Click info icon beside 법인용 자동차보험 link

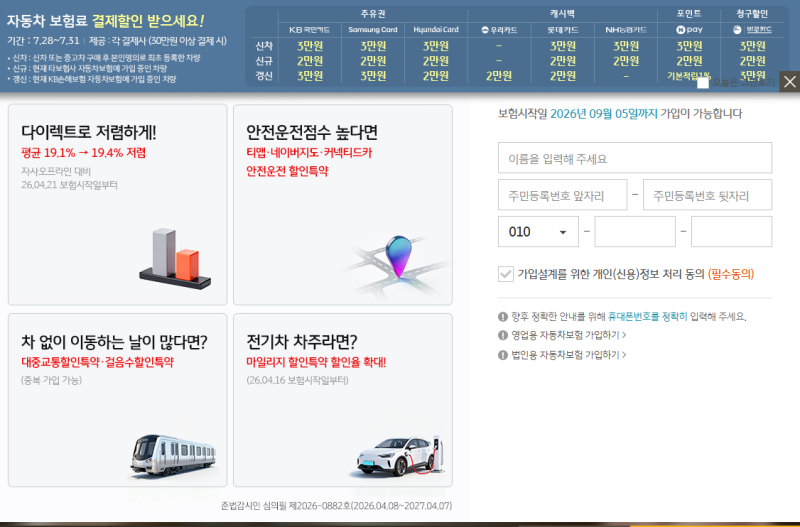pos(503,355)
